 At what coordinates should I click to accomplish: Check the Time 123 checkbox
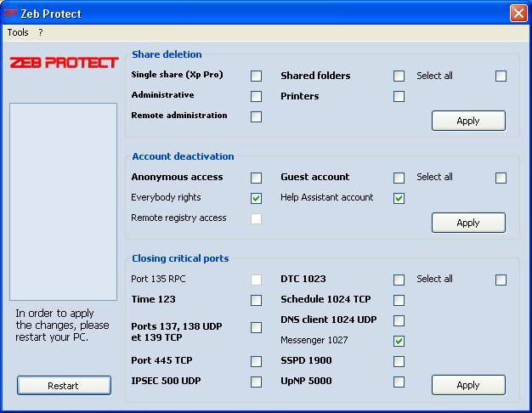(256, 300)
